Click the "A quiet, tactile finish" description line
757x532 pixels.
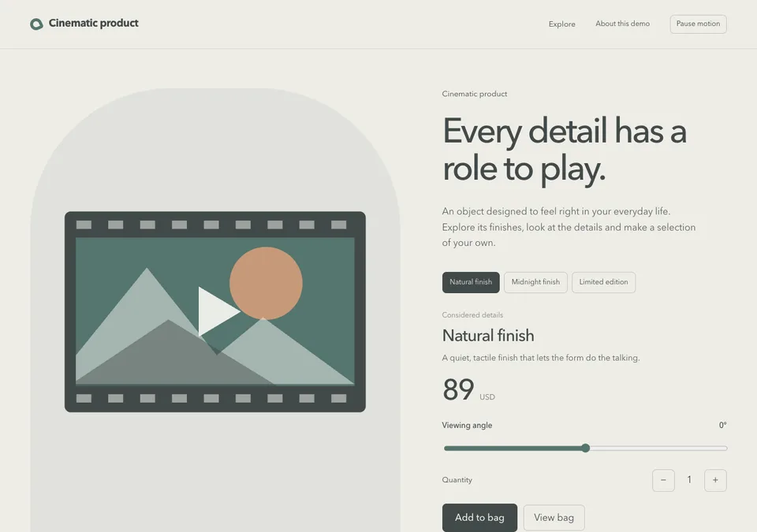coord(541,358)
